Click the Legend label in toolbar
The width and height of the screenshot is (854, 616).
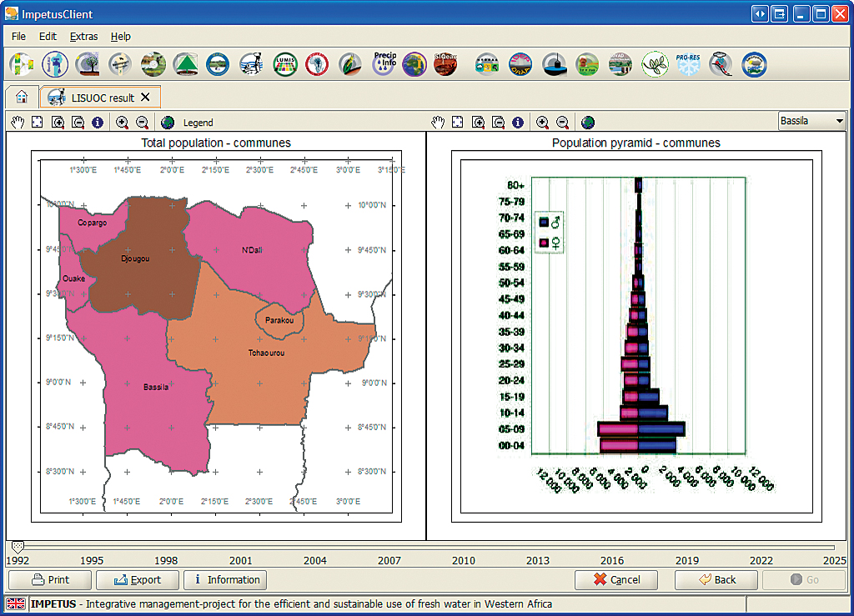point(198,123)
